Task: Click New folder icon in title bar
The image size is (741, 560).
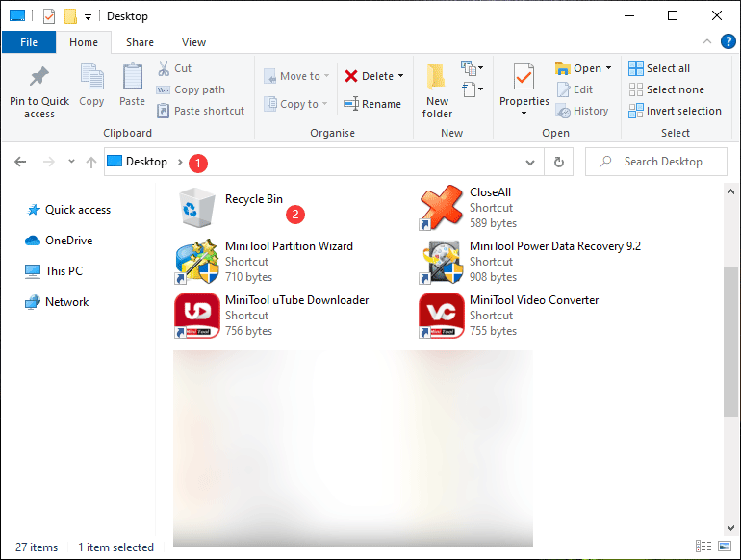Action: [x=70, y=16]
